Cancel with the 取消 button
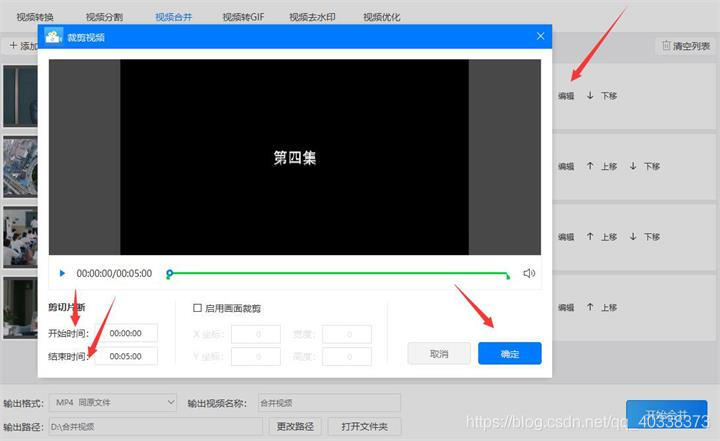720x441 pixels. point(439,354)
